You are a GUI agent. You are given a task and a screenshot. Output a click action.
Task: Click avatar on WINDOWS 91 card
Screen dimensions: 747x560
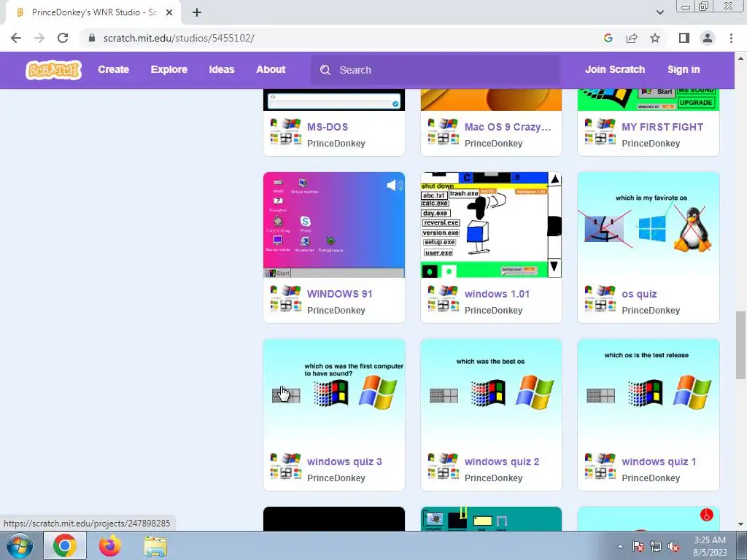(x=286, y=298)
